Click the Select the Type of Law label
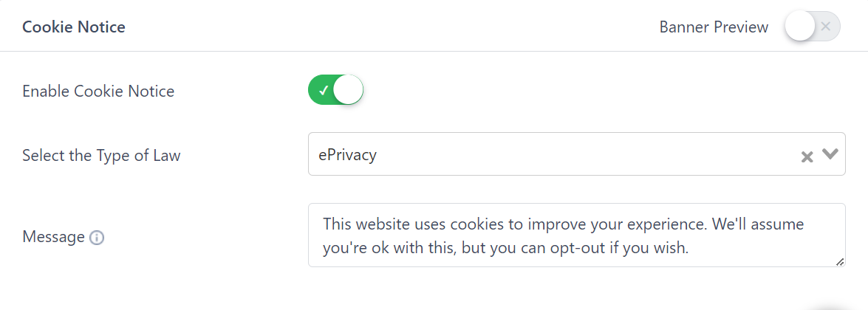Viewport: 868px width, 310px height. pyautogui.click(x=101, y=154)
